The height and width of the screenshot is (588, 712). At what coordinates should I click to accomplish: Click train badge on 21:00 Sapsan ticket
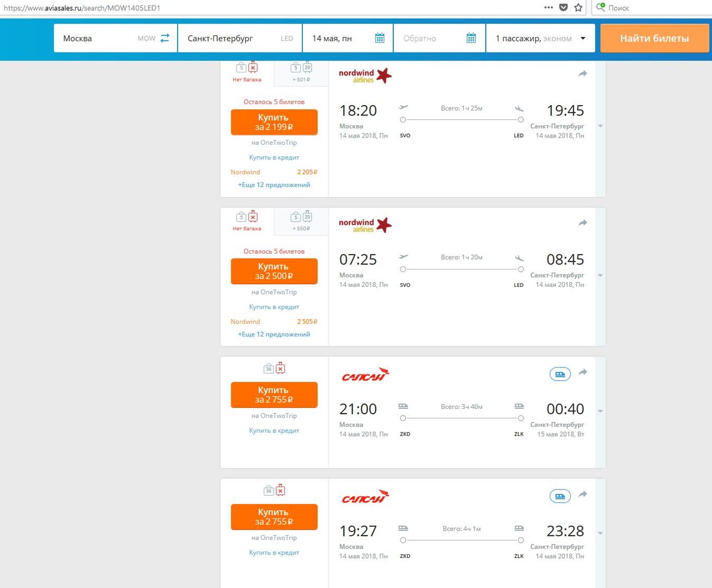pyautogui.click(x=559, y=374)
